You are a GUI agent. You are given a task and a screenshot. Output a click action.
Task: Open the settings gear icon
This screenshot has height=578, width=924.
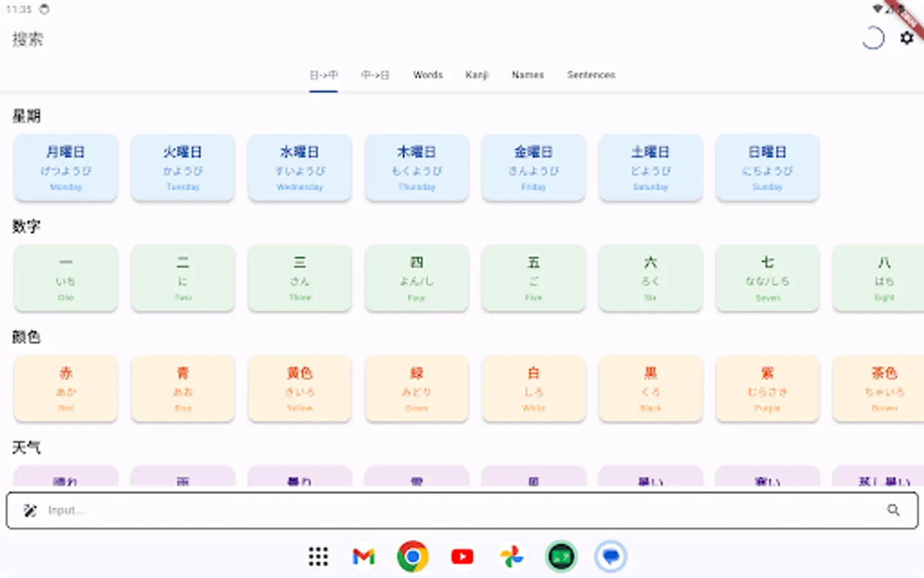pos(907,38)
